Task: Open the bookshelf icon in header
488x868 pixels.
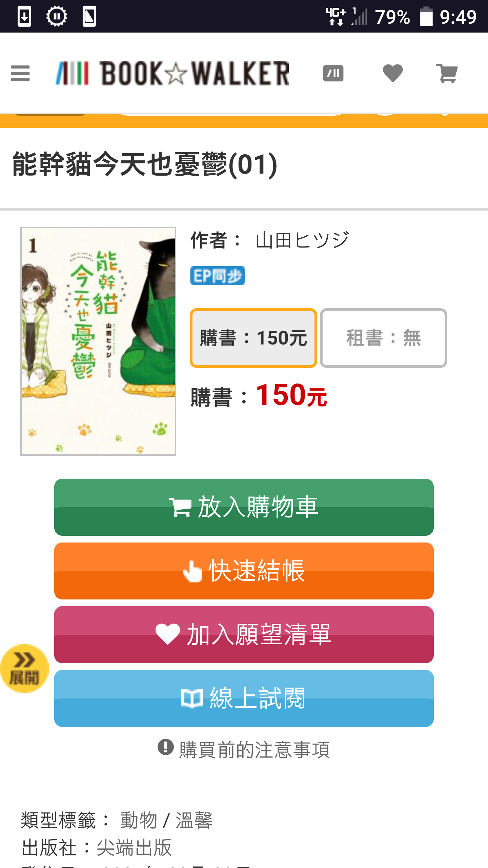Action: coord(333,73)
